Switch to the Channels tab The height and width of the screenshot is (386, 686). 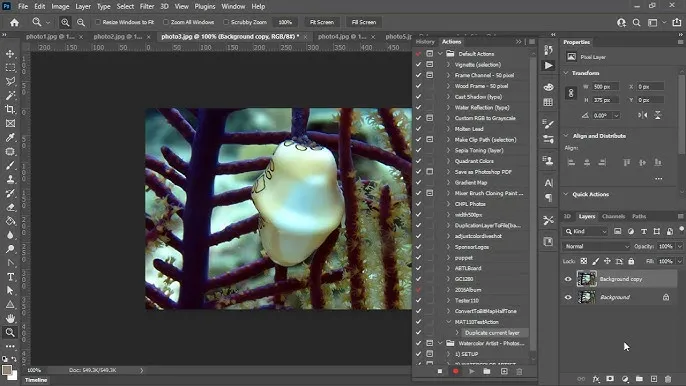pos(613,216)
